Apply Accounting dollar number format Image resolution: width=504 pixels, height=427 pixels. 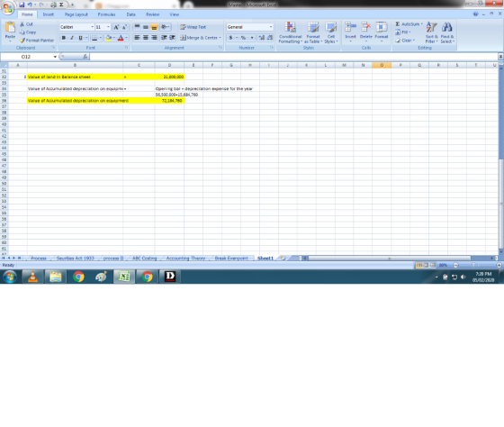[230, 38]
